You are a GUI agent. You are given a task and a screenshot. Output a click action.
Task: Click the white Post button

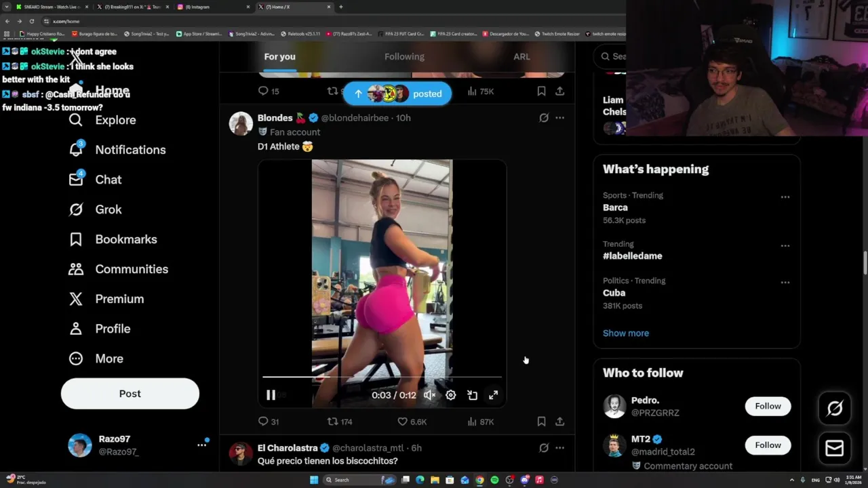(130, 394)
